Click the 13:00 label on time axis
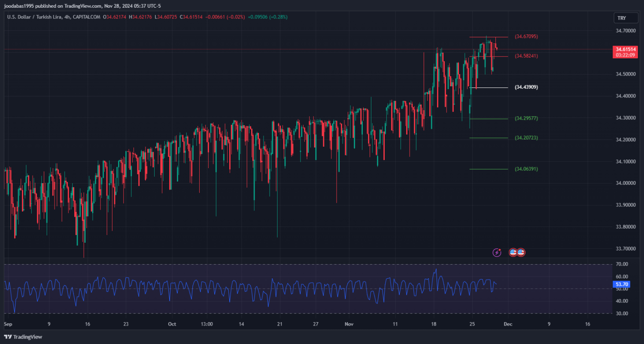 coord(207,324)
